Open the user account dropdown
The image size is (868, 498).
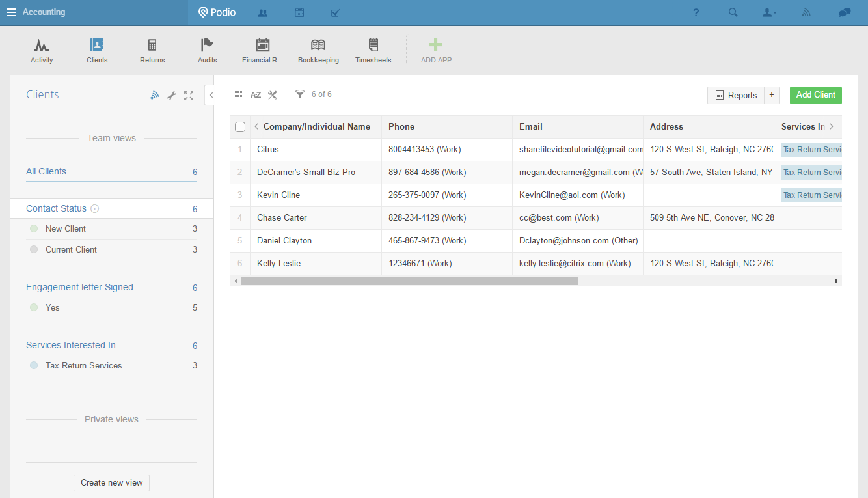pyautogui.click(x=769, y=12)
